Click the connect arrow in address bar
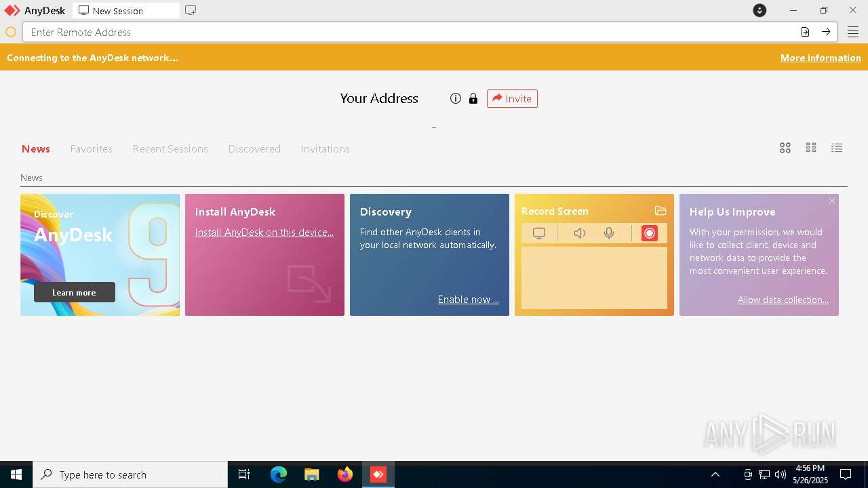The height and width of the screenshot is (488, 868). coord(826,32)
